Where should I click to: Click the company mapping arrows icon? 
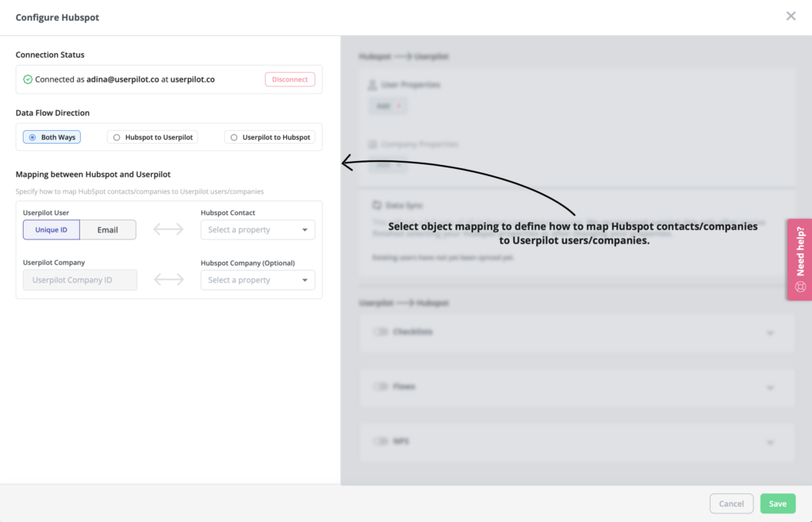pyautogui.click(x=169, y=279)
